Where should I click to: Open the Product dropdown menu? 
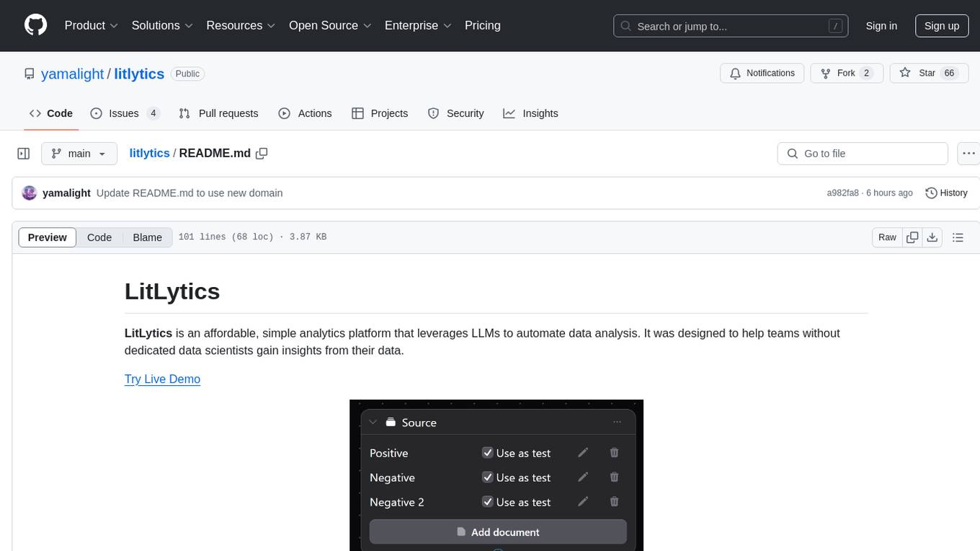pyautogui.click(x=92, y=25)
